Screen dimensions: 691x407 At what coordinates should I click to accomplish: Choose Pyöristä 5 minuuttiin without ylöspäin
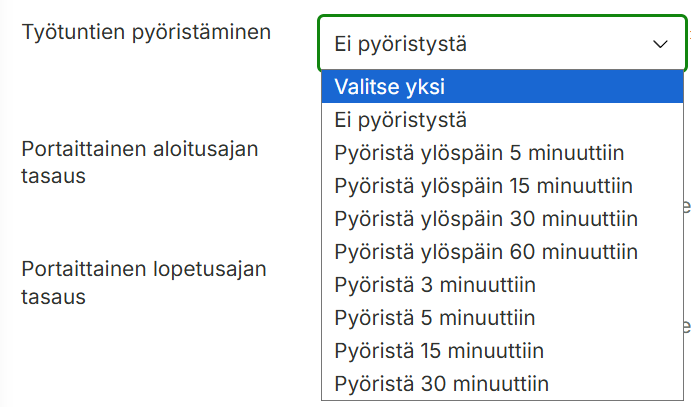(502, 318)
